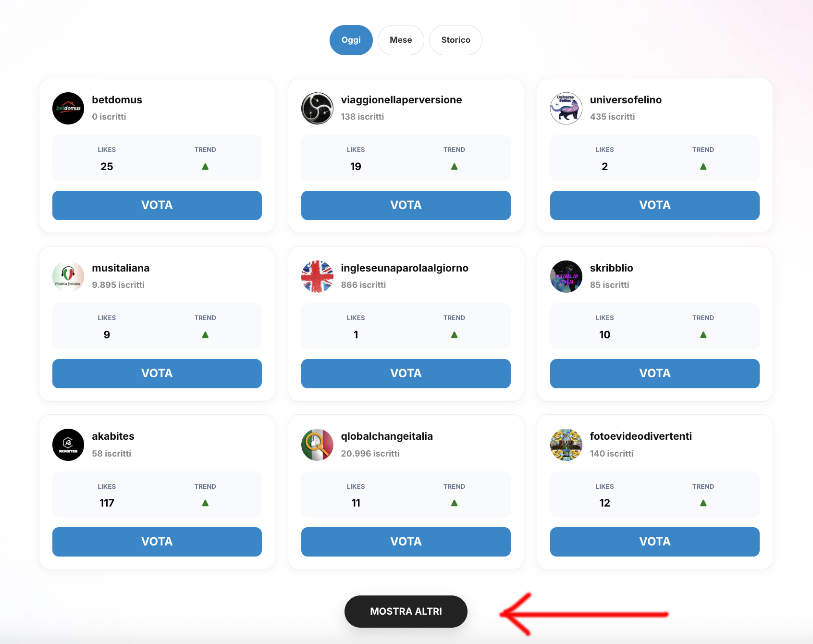
Task: Open the viaggionellaperversione channel avatar
Action: (x=317, y=108)
